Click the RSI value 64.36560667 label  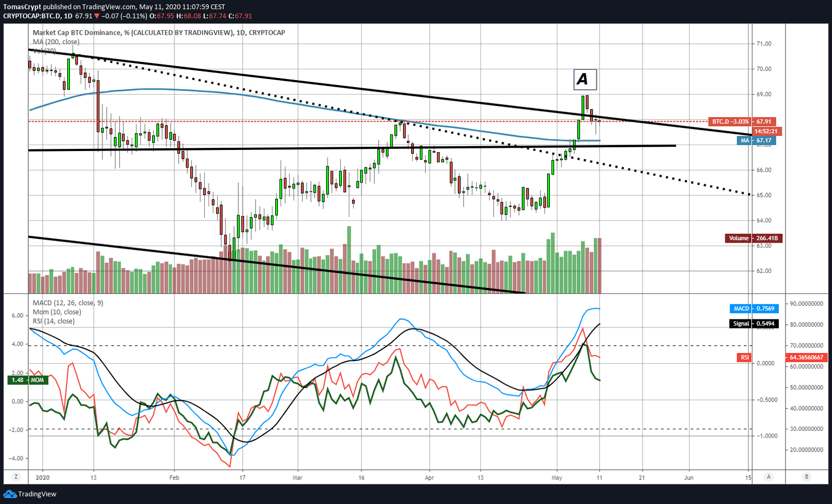click(807, 357)
